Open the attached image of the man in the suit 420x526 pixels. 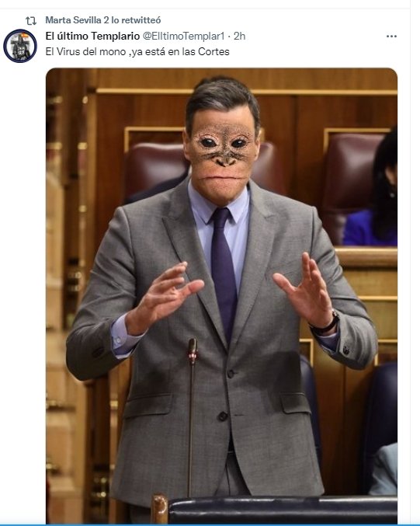tap(221, 295)
